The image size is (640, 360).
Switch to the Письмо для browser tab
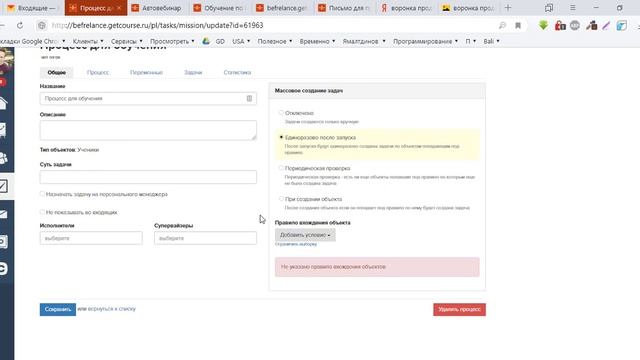[344, 8]
